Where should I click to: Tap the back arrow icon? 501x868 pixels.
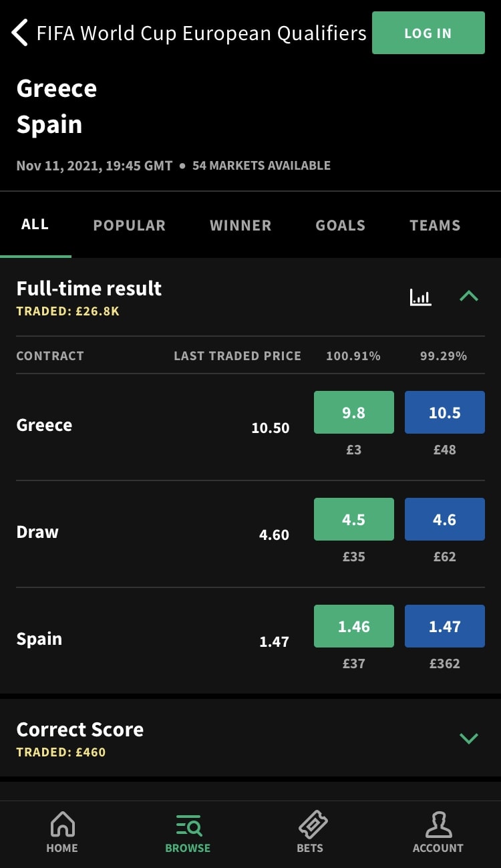[x=20, y=33]
